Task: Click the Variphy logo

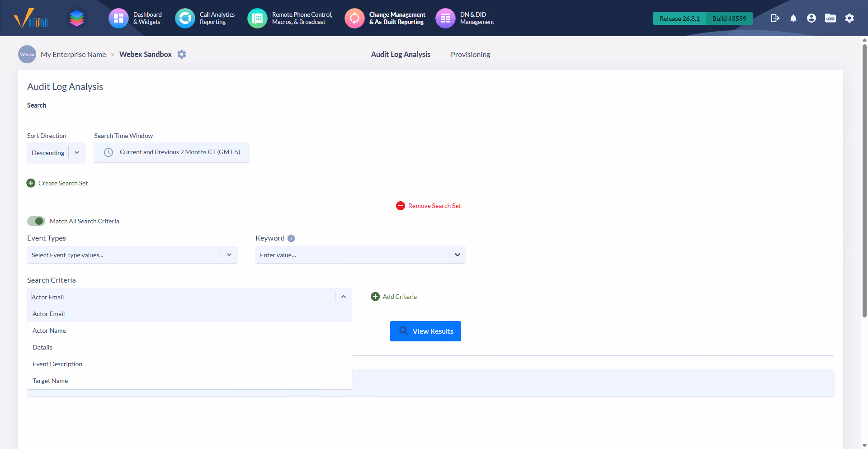Action: coord(31,18)
